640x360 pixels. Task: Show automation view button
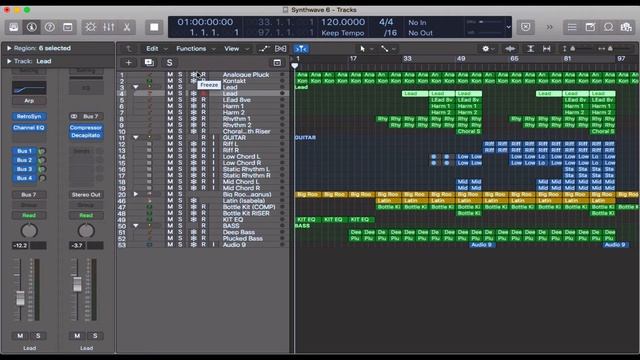pos(264,49)
